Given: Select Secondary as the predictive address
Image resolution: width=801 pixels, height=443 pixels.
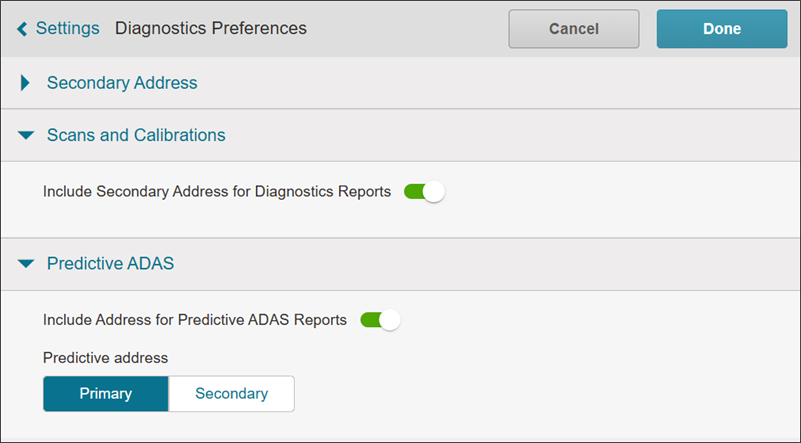Looking at the screenshot, I should coord(231,394).
